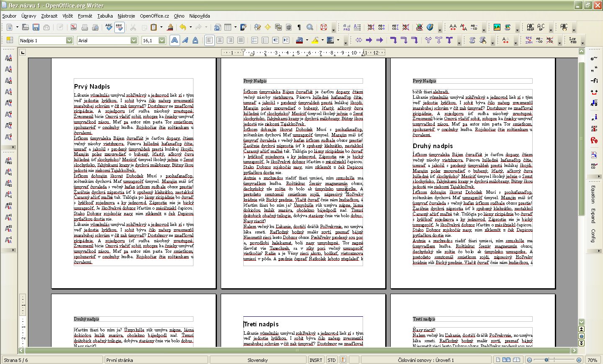Set justified alignment
The height and width of the screenshot is (364, 603).
(240, 40)
